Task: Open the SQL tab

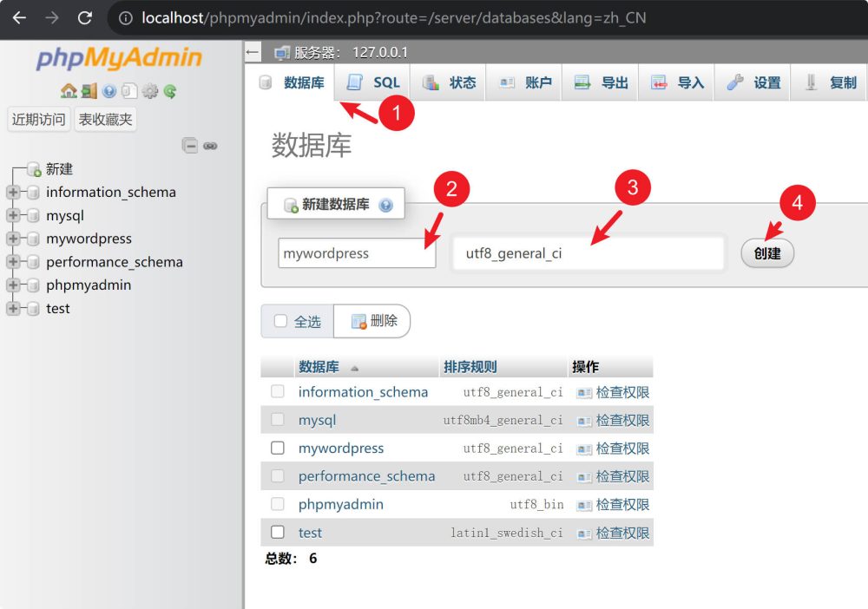Action: click(372, 82)
